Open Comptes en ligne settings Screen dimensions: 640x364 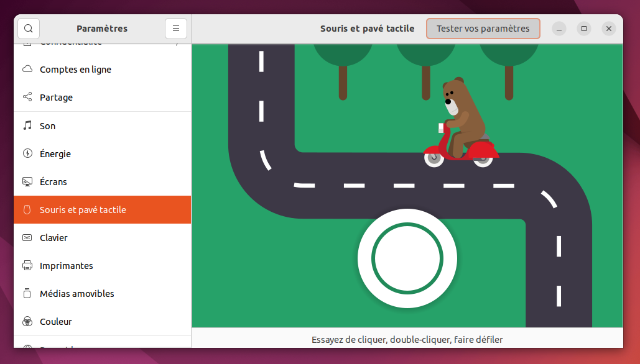103,70
